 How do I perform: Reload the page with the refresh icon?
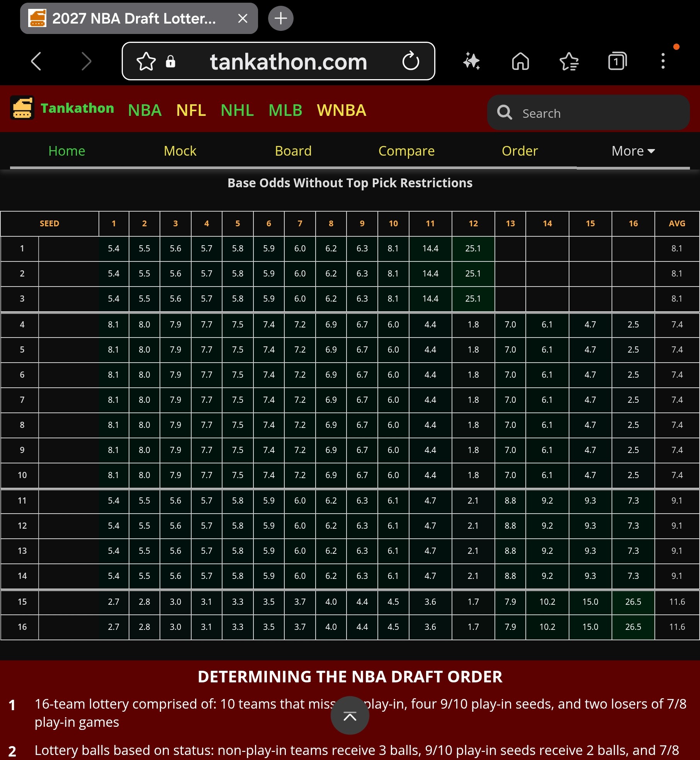click(411, 61)
